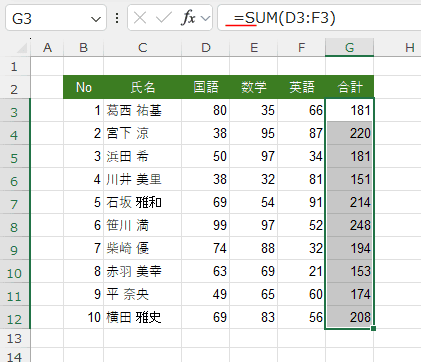421x362 pixels.
Task: Click the 国語 score 99 cell
Action: [x=206, y=225]
